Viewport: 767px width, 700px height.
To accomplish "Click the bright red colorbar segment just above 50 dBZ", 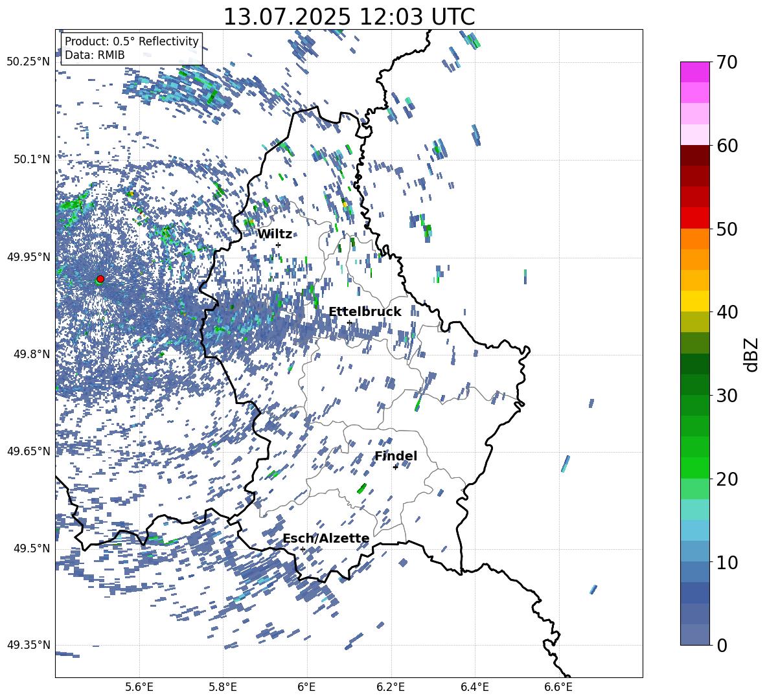I will tap(694, 218).
